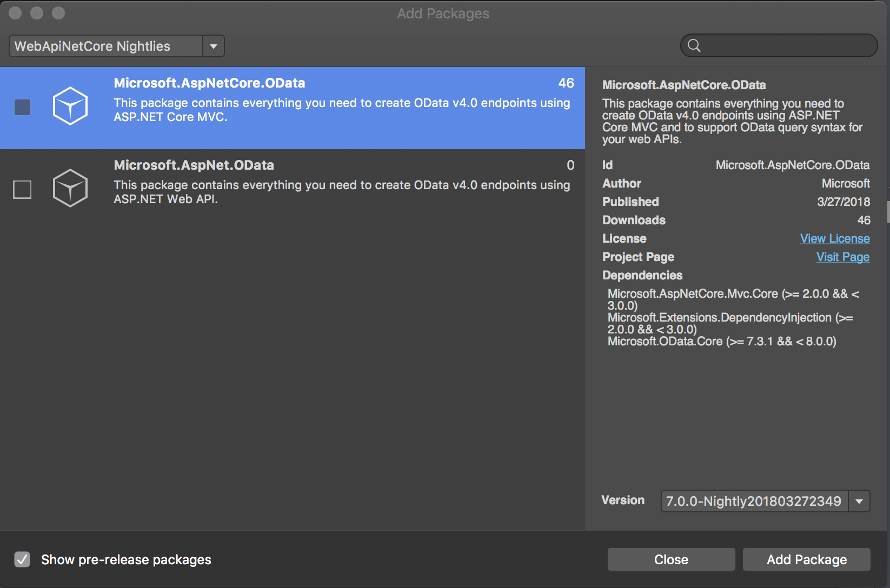The height and width of the screenshot is (588, 890).
Task: Click the package source dropdown arrow icon
Action: tap(214, 46)
